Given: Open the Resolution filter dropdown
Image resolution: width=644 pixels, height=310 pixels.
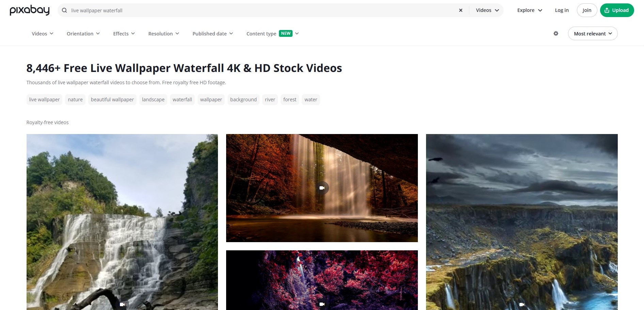Looking at the screenshot, I should pos(163,33).
